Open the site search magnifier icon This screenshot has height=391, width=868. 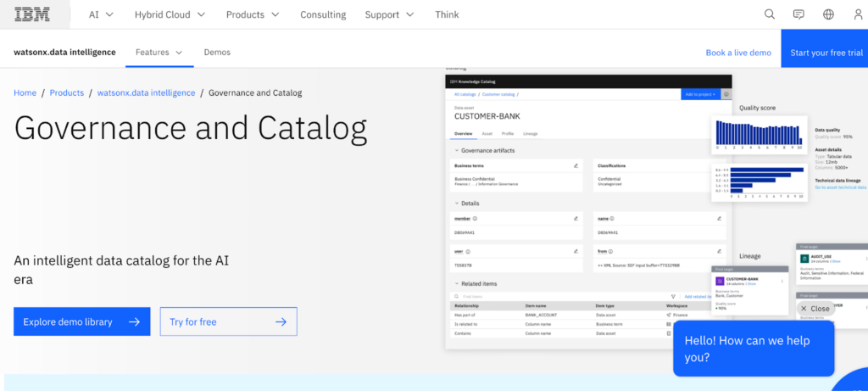click(x=770, y=14)
